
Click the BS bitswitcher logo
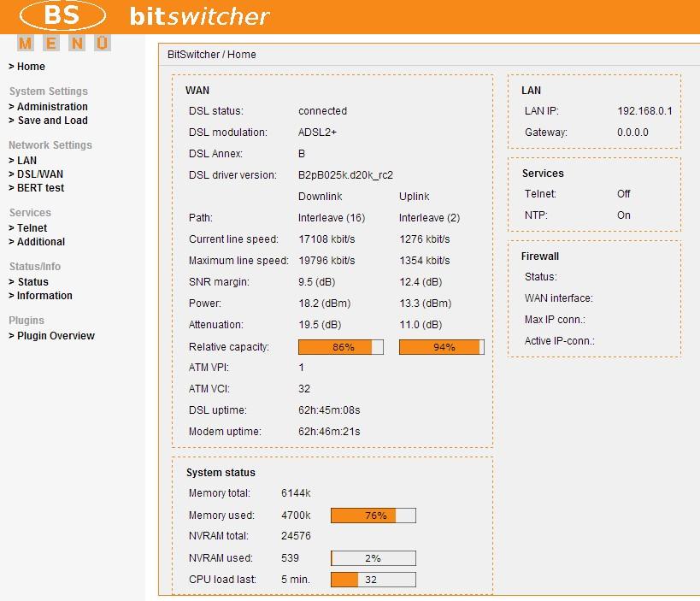144,15
